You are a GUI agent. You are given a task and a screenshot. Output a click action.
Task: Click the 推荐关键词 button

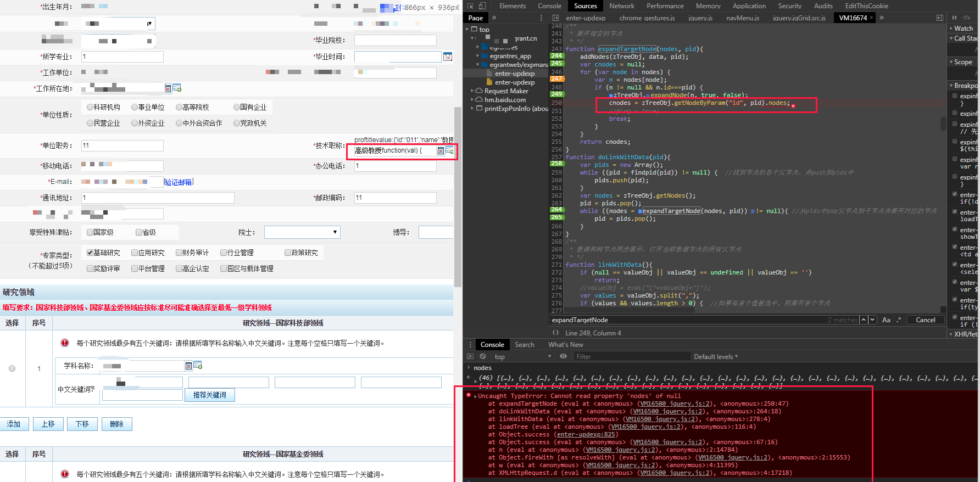tap(209, 395)
